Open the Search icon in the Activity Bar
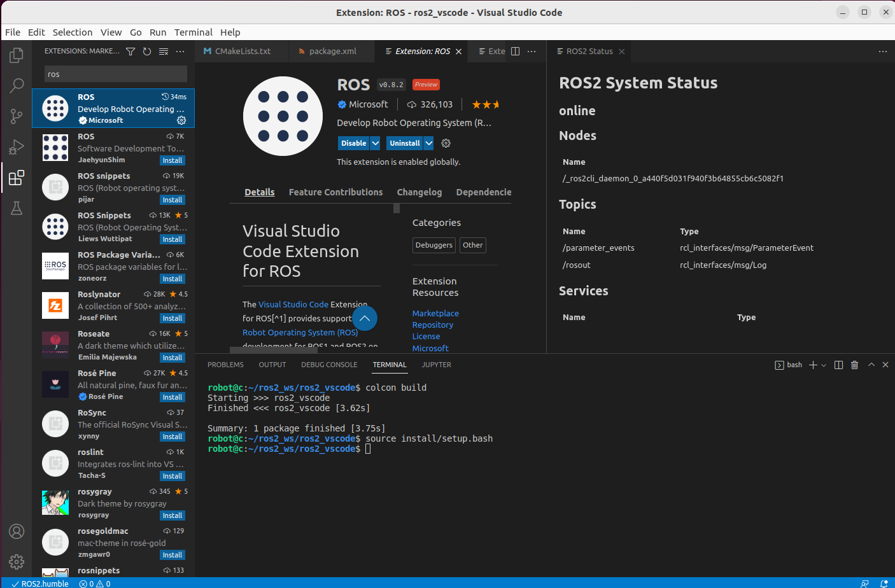The height and width of the screenshot is (588, 895). (16, 85)
